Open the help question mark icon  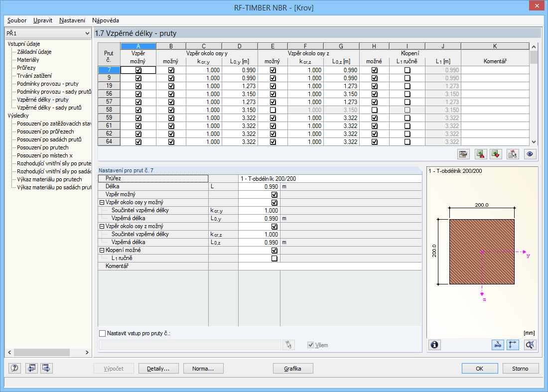pos(14,369)
